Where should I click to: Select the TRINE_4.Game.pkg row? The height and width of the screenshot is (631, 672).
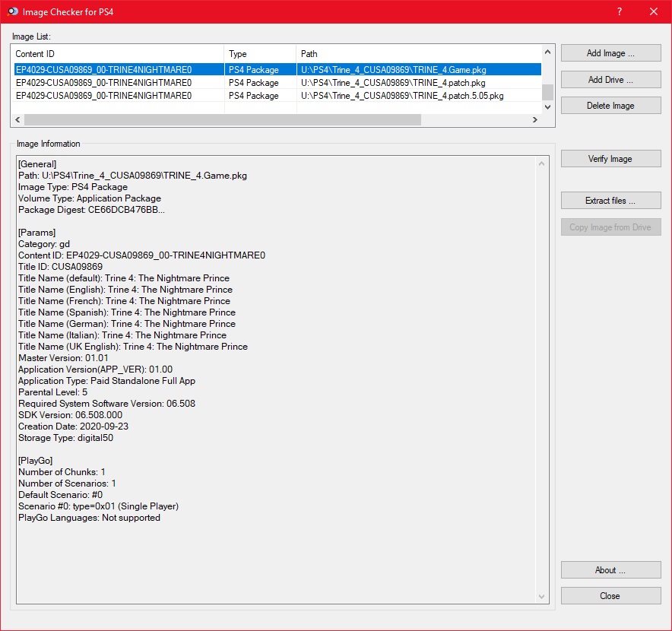pyautogui.click(x=277, y=69)
